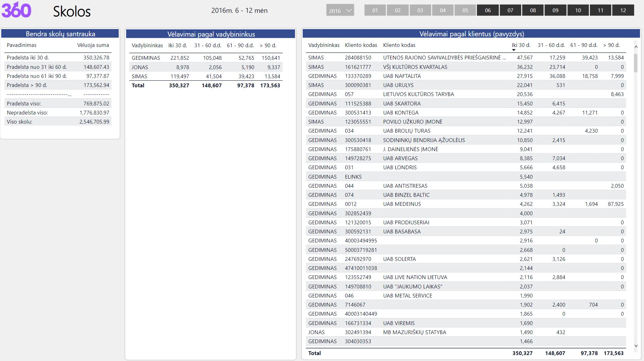Screen dimensions: 644x361
Task: Click scroll down arrow of clients table
Action: click(636, 346)
